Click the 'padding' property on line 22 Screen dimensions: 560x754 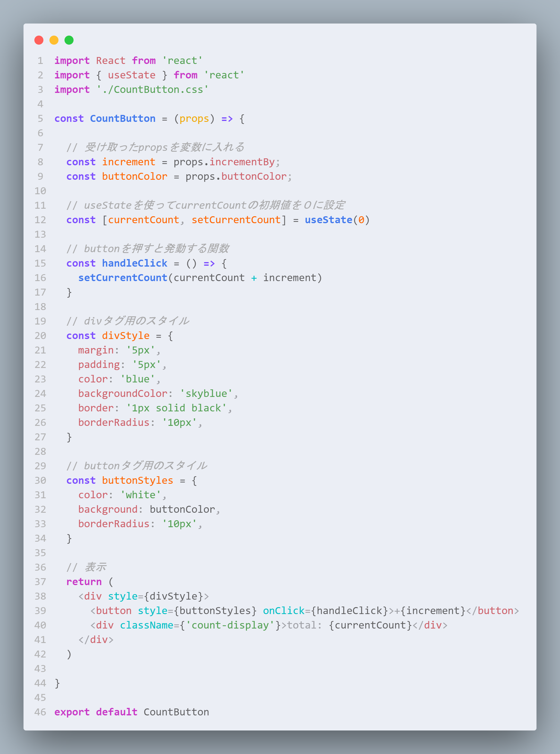pos(99,365)
